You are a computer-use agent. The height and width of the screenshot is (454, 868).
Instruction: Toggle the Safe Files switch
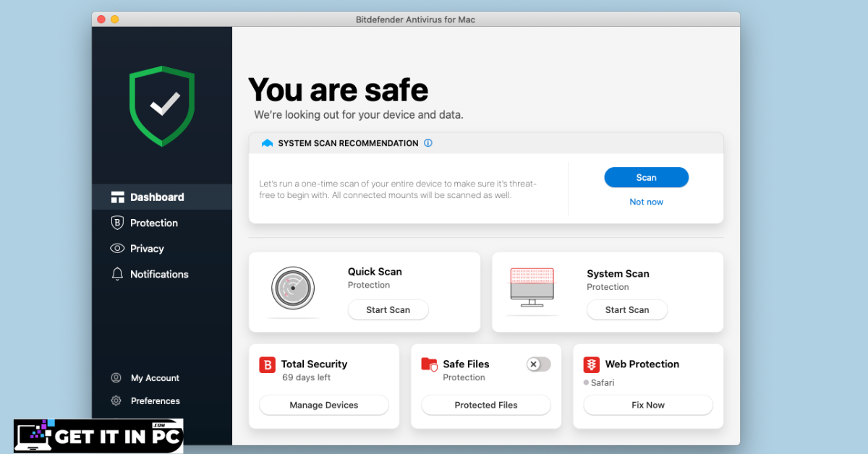tap(539, 364)
